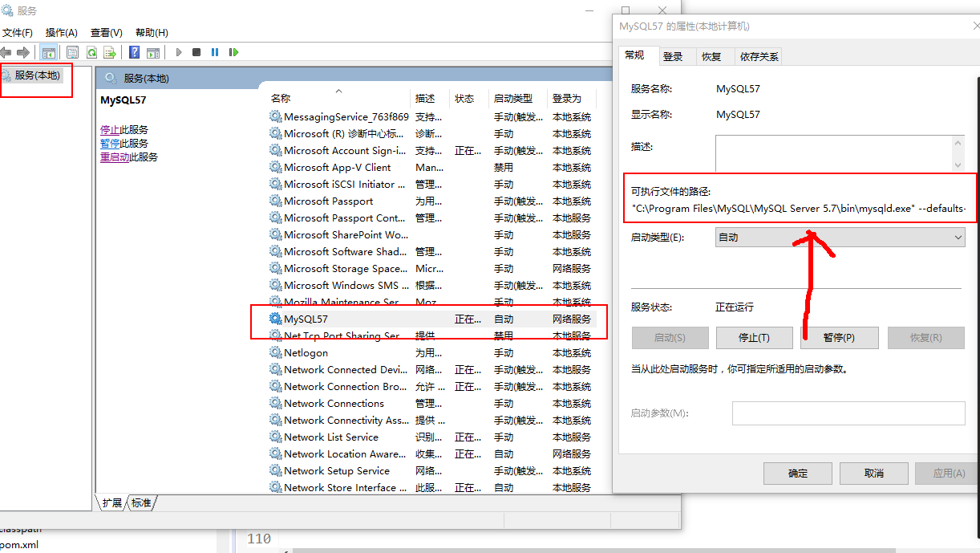The image size is (980, 553).
Task: Click the 服务(本地) header gear icon
Action: coord(110,78)
